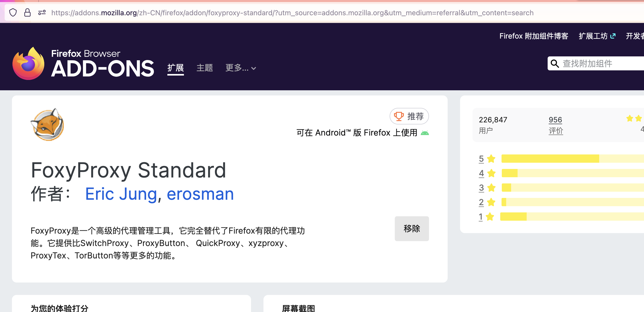Open 扩展工坊 external link

click(597, 36)
